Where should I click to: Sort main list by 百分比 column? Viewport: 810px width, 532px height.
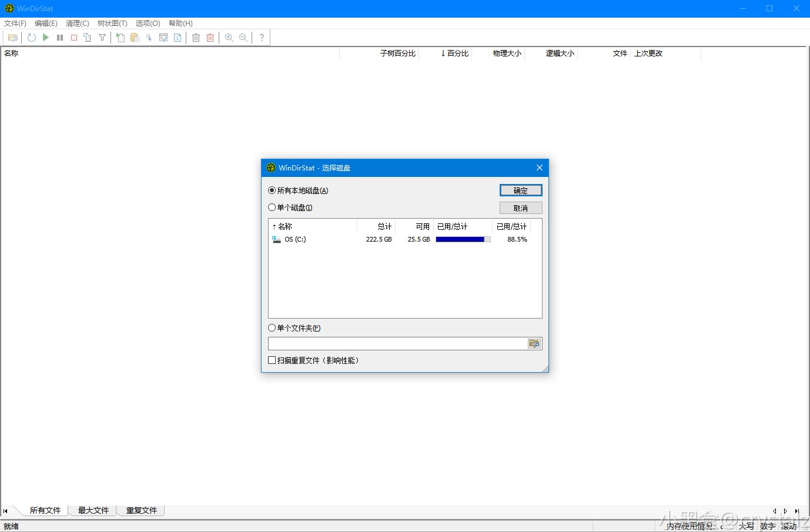(445, 53)
